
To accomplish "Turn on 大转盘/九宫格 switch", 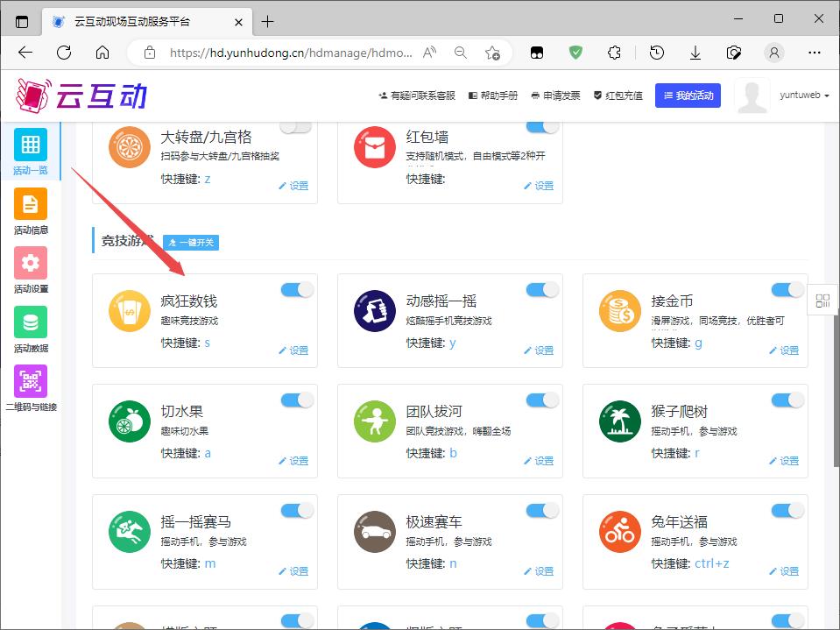I will (x=296, y=127).
